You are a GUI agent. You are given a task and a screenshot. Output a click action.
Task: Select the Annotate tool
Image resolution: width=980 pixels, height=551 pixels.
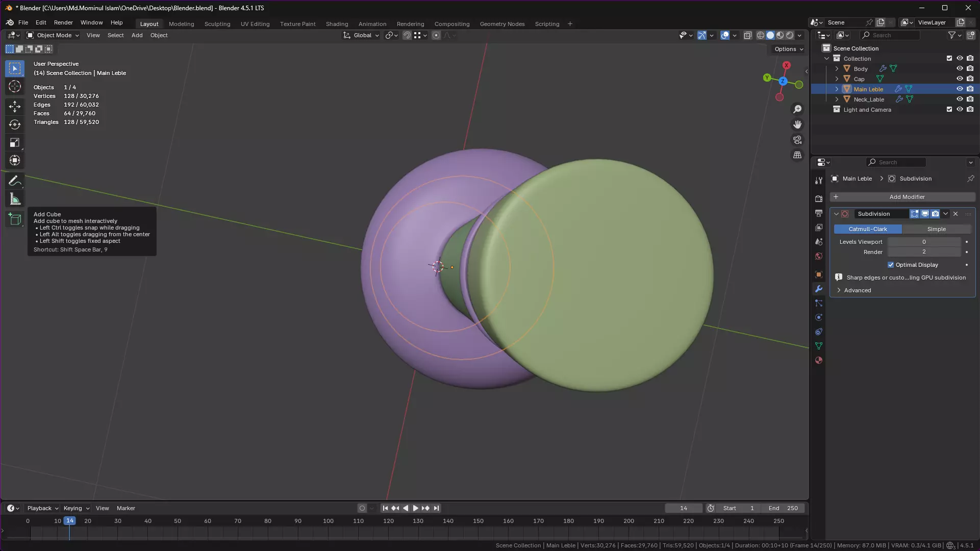pos(15,181)
